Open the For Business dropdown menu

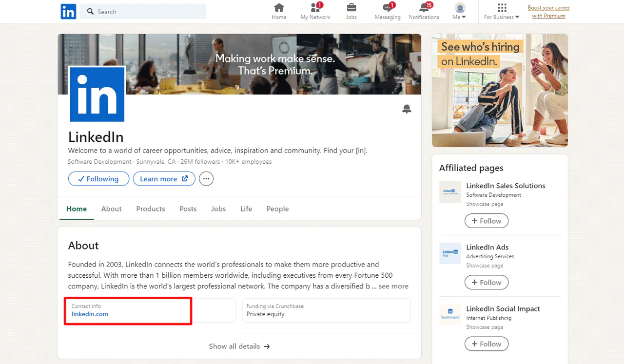pos(502,16)
